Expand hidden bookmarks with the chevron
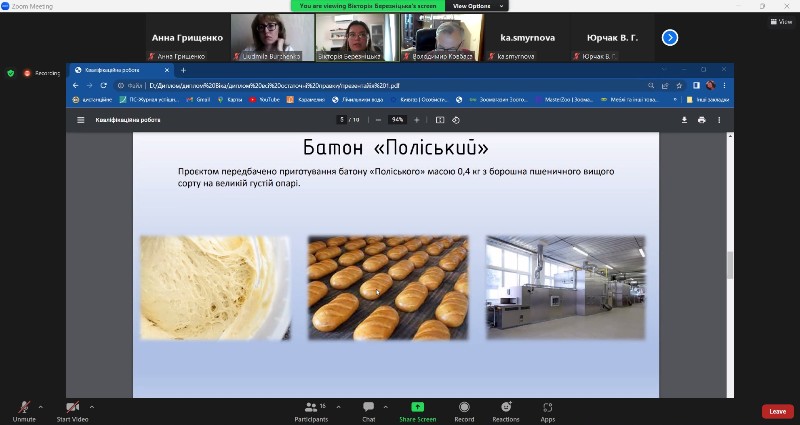The width and height of the screenshot is (800, 425). pos(676,100)
